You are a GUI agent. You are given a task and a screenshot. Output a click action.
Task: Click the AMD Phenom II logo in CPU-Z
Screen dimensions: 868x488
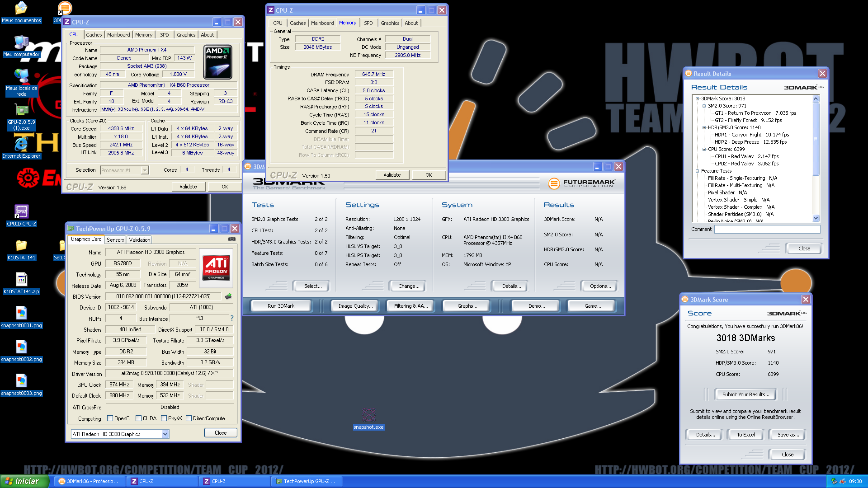pyautogui.click(x=218, y=62)
